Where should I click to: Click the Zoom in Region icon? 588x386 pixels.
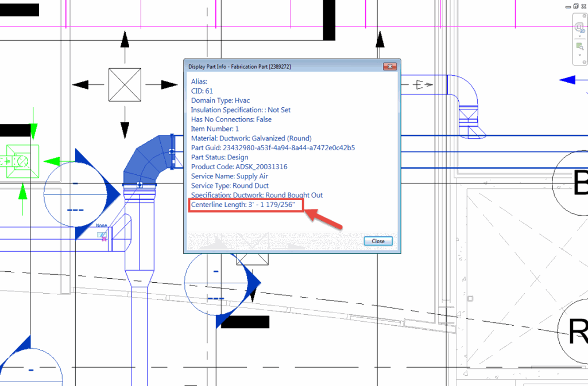pos(579,45)
